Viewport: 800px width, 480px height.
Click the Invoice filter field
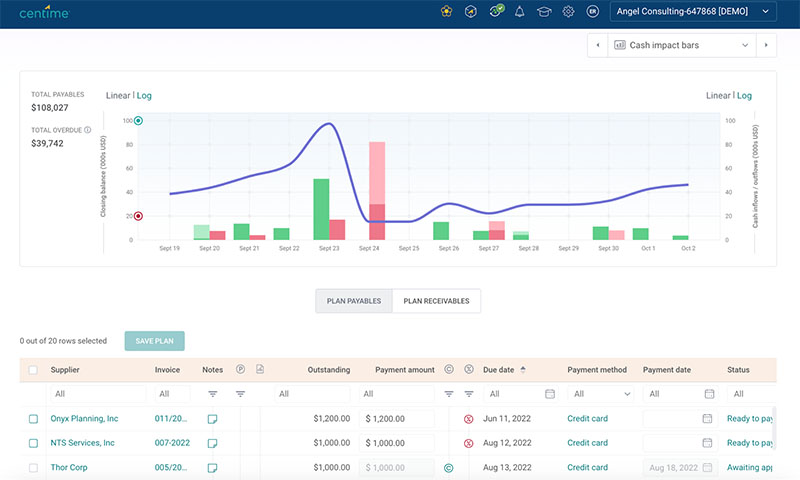172,394
